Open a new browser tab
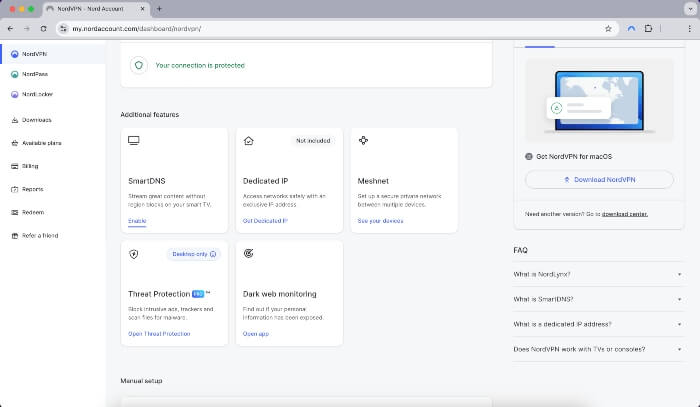Image resolution: width=700 pixels, height=407 pixels. point(159,8)
